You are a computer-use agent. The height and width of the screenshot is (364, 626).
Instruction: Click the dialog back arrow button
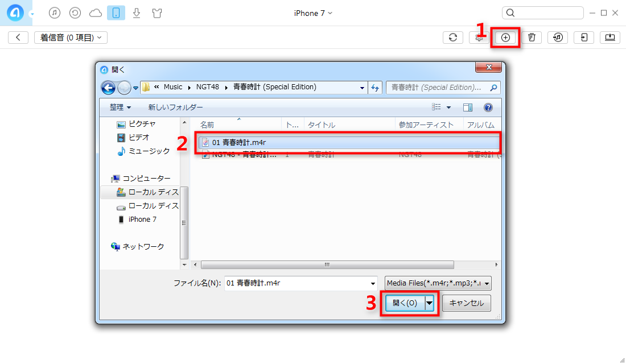(108, 88)
